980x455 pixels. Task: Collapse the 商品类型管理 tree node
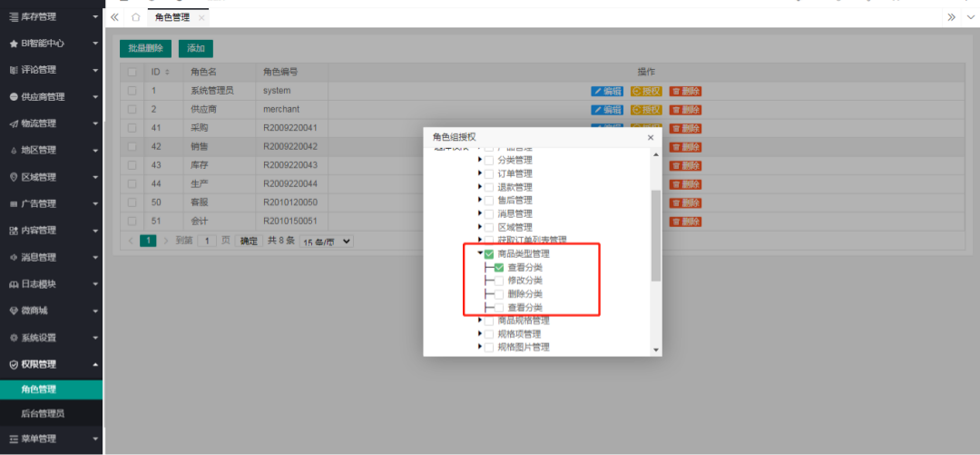click(480, 254)
